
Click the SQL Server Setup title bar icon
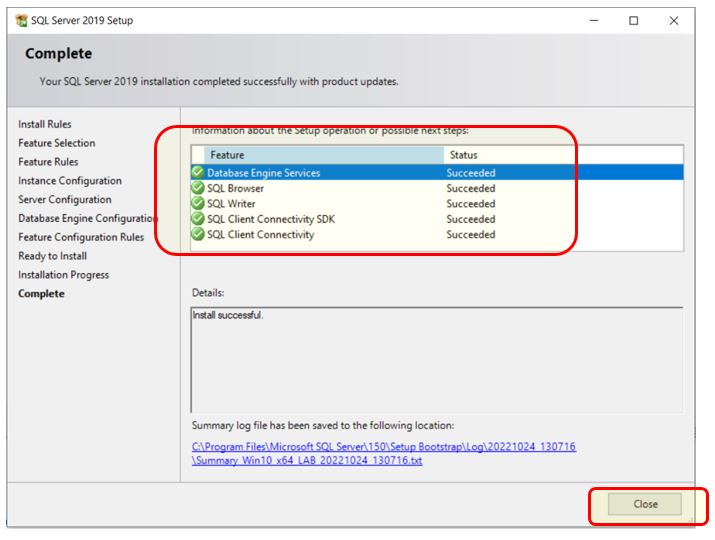[21, 21]
